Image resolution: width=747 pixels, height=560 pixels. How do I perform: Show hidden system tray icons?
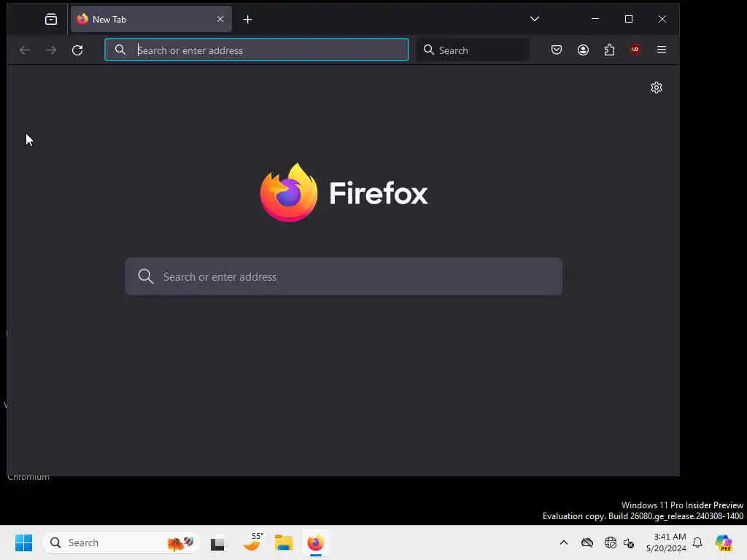coord(564,542)
